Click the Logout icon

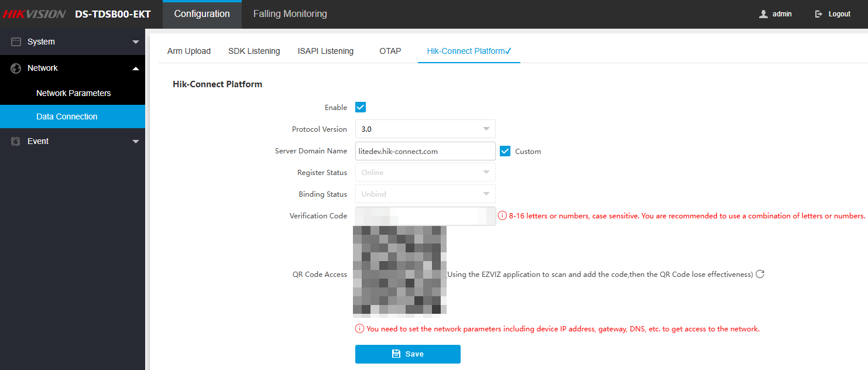pyautogui.click(x=819, y=14)
